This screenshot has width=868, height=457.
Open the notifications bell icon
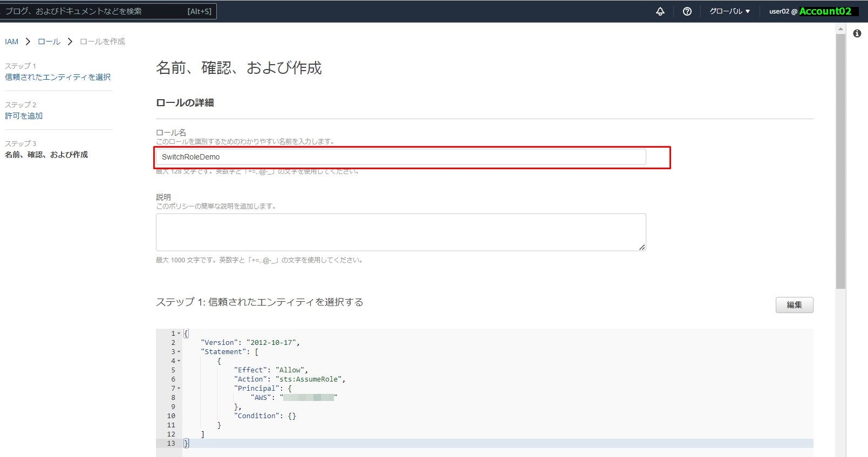[660, 11]
